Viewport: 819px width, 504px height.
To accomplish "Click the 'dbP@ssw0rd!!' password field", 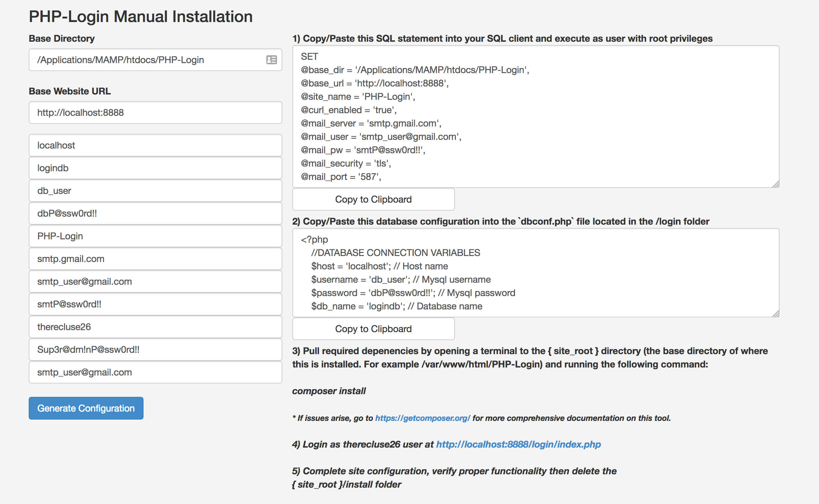I will point(155,213).
